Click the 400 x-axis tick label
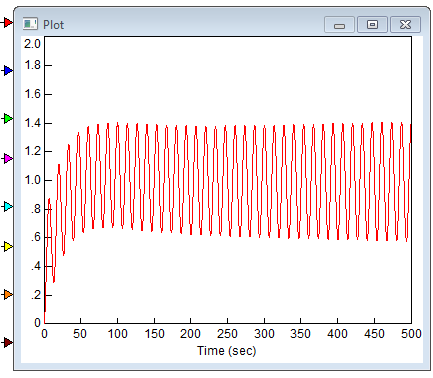This screenshot has height=378, width=433. pos(337,334)
